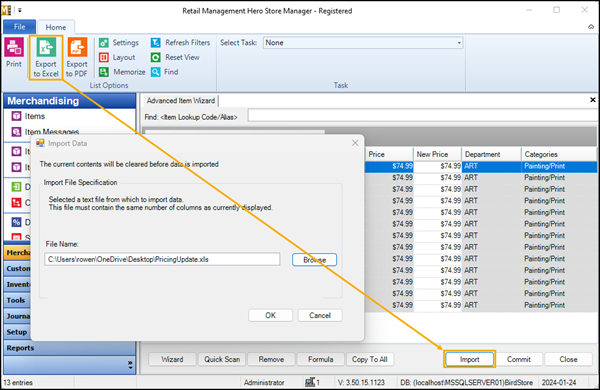
Task: Click the Close button at bottom
Action: (568, 359)
